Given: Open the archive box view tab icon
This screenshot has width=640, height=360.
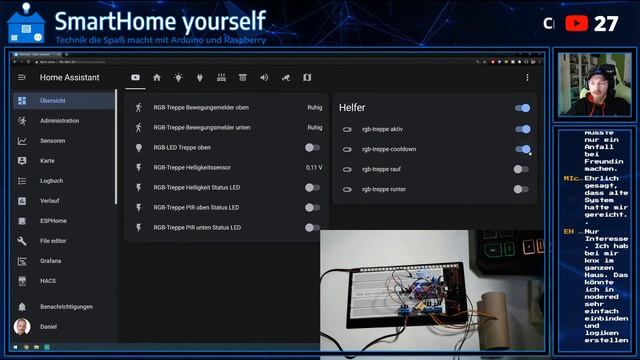Looking at the screenshot, I should pos(242,78).
